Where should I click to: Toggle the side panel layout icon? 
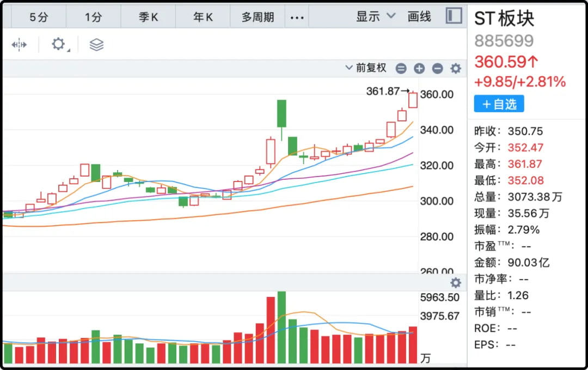[454, 16]
